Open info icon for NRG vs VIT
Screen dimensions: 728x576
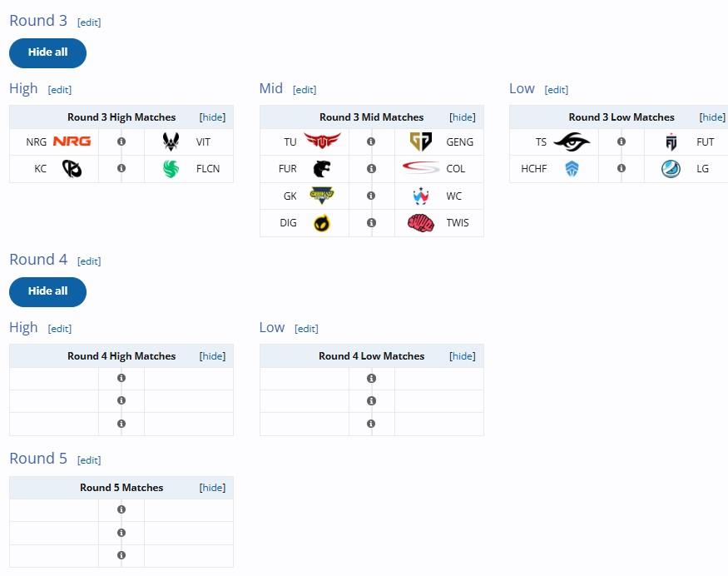pos(121,142)
